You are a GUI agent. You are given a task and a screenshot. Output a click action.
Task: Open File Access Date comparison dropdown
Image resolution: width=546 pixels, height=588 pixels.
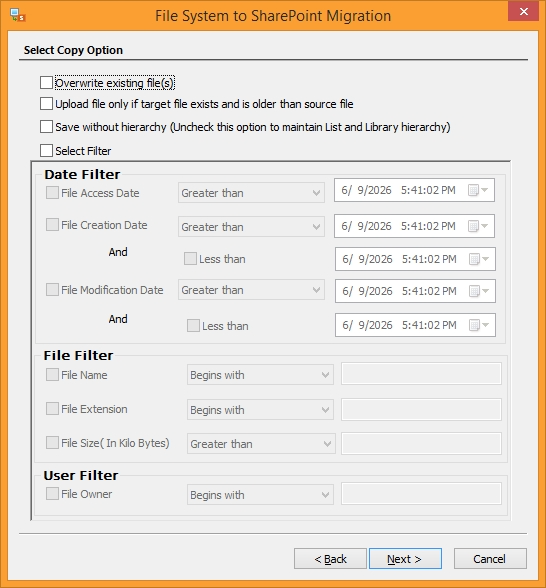(251, 193)
